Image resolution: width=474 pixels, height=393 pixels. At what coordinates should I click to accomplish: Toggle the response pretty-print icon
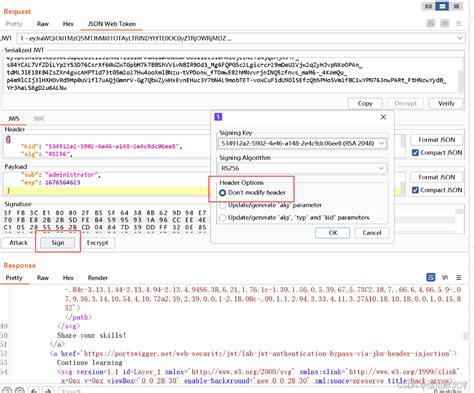[431, 277]
